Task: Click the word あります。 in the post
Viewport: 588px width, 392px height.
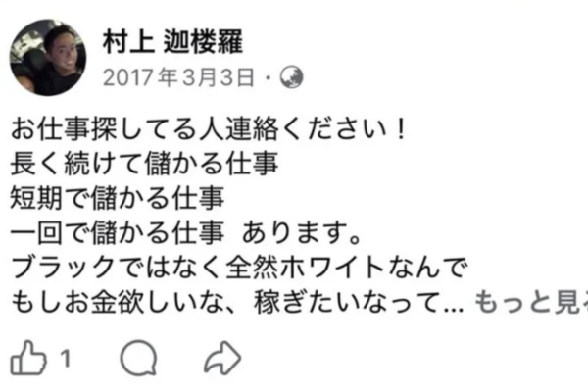Action: [302, 233]
